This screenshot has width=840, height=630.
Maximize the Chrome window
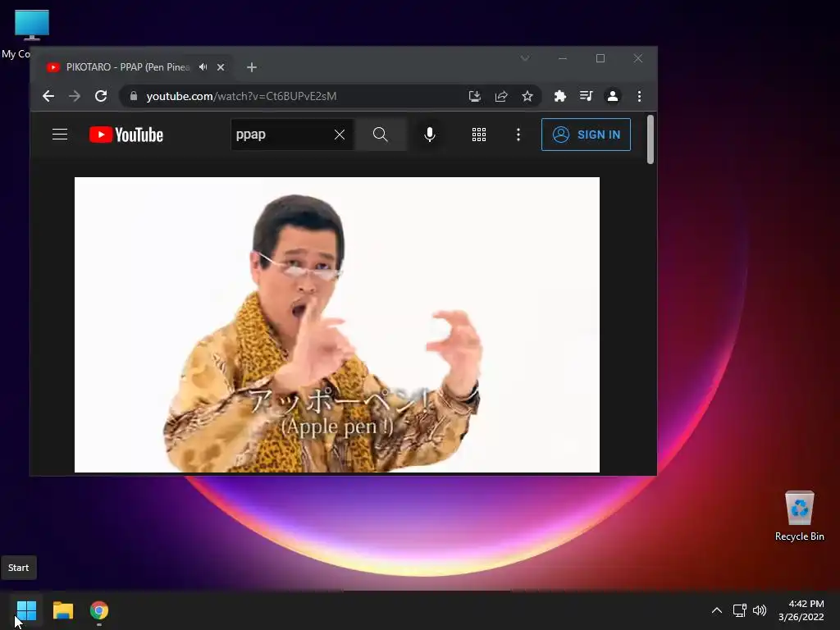(x=600, y=58)
